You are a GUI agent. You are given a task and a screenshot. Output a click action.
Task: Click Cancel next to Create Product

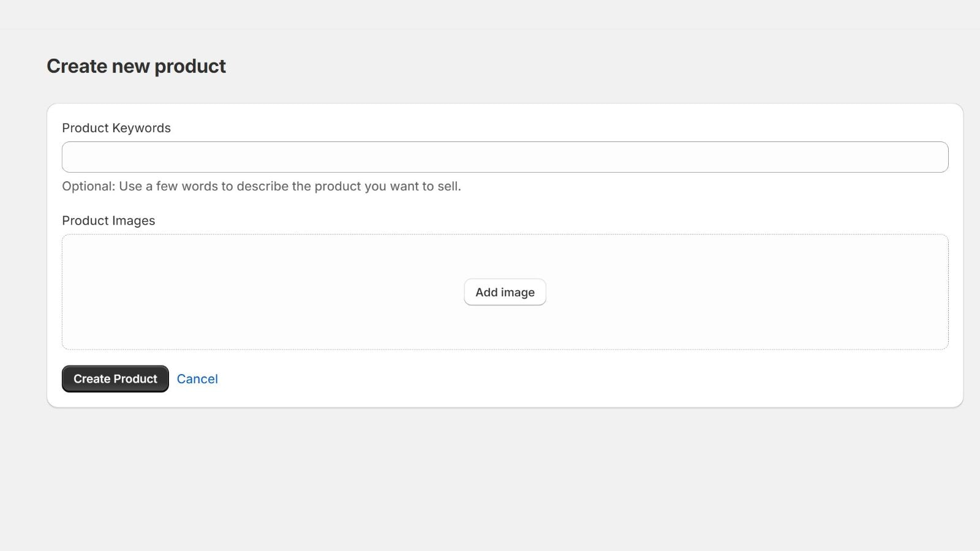point(197,379)
